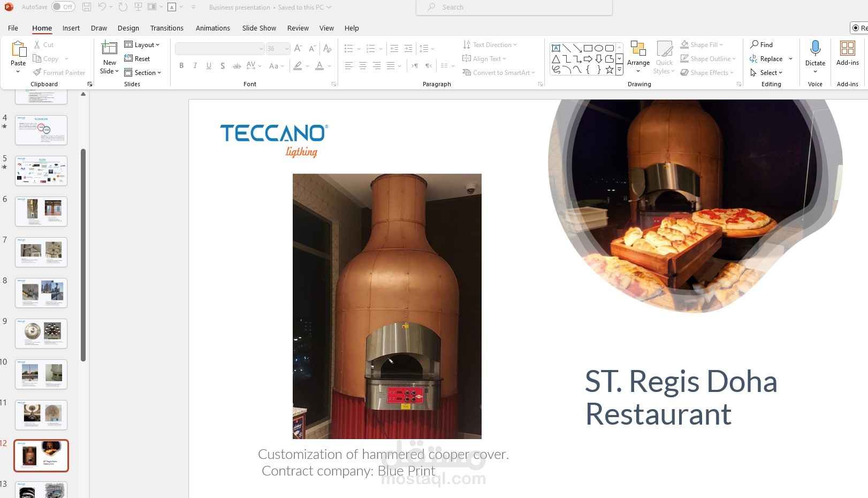868x498 pixels.
Task: Click the Paste clipboard icon
Action: click(19, 49)
